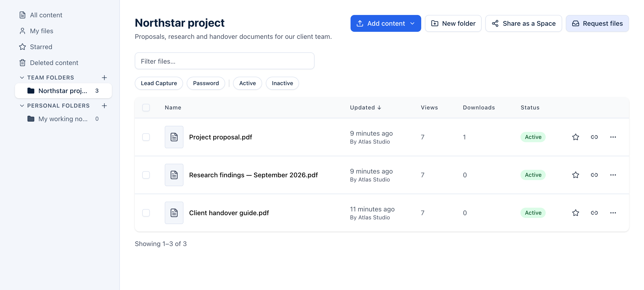Open more options for Research findings file
The image size is (644, 290).
(x=613, y=175)
